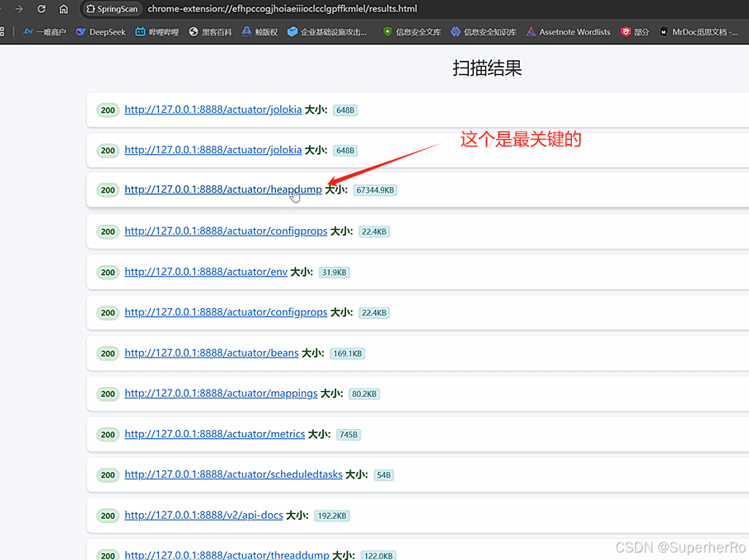Click the 大小 label on the beans row
749x560 pixels.
[313, 352]
